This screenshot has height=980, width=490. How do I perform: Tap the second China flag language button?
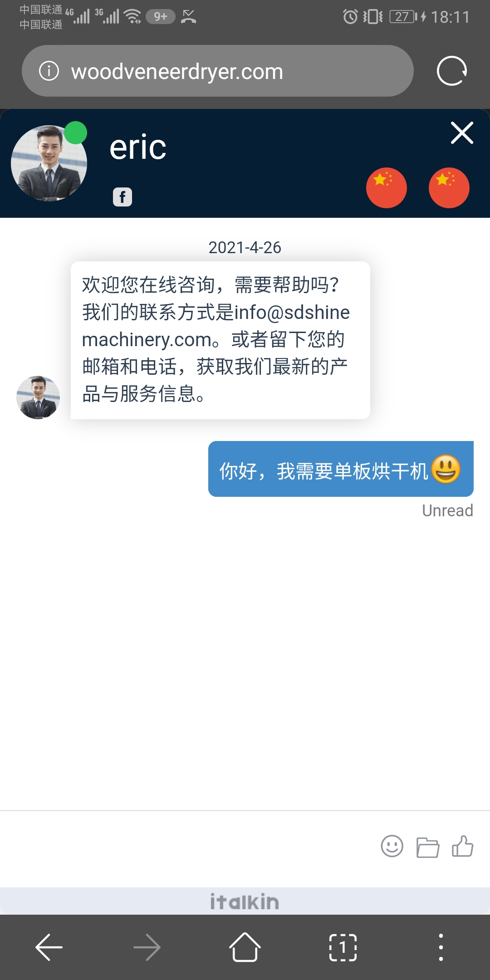tap(449, 188)
